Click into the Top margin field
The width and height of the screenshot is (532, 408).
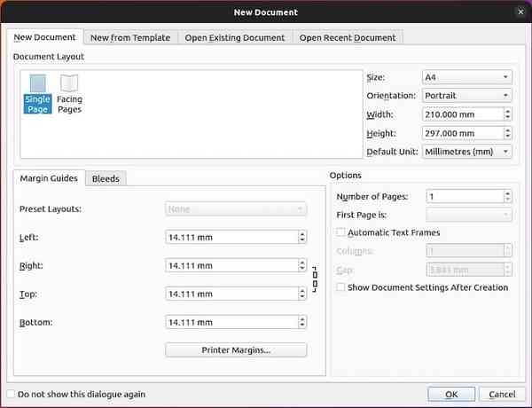coord(231,294)
